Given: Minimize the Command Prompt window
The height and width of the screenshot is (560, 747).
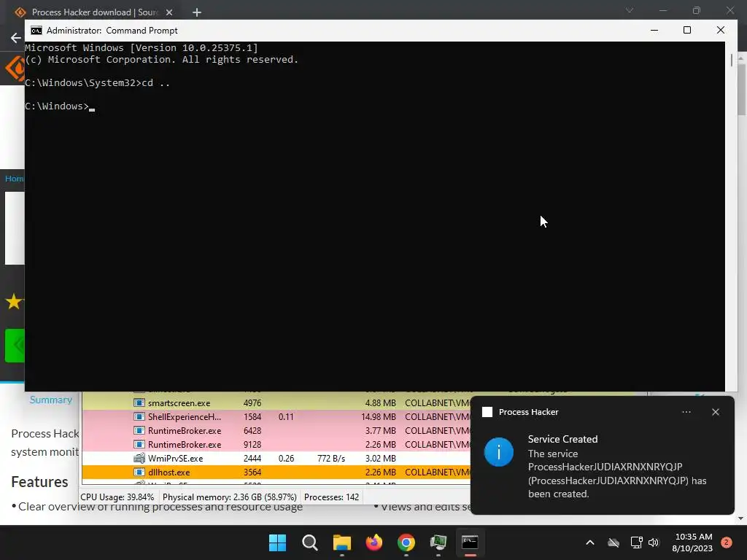Looking at the screenshot, I should [654, 30].
